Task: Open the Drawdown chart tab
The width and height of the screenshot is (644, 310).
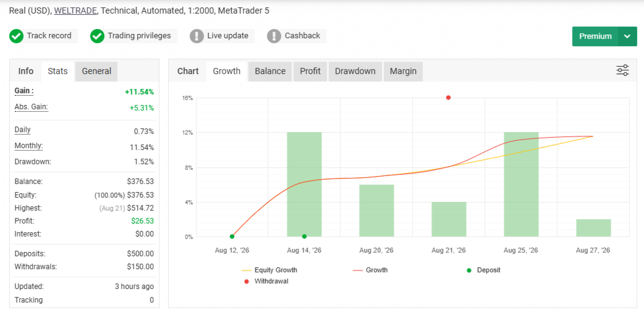Action: 355,71
